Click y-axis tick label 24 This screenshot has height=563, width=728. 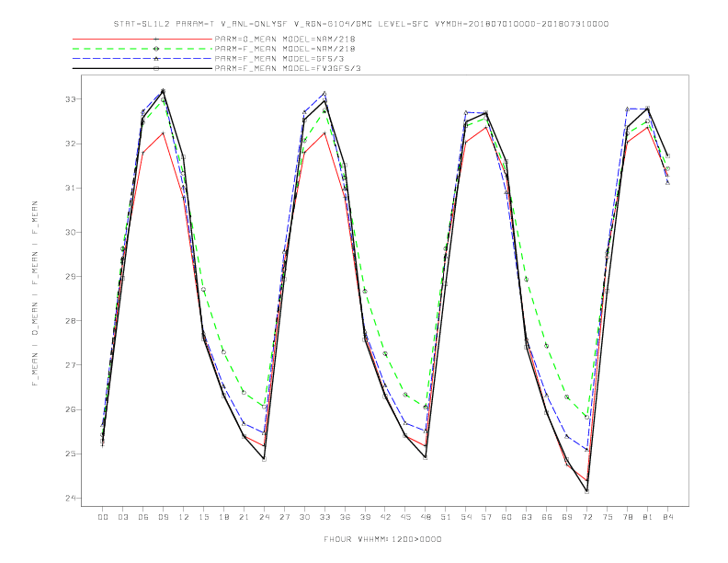tap(71, 498)
